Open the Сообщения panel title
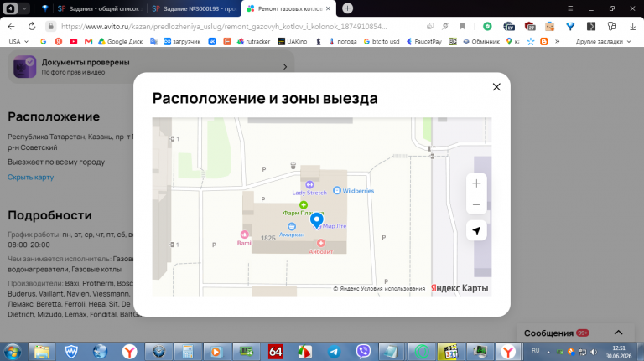 click(548, 333)
